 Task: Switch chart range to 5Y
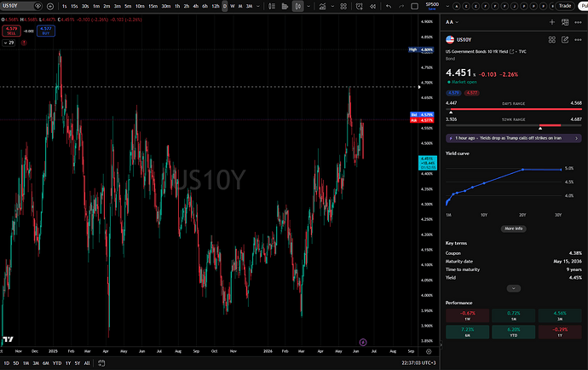(x=78, y=363)
